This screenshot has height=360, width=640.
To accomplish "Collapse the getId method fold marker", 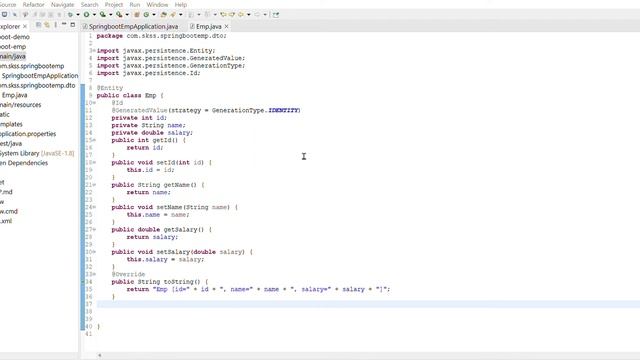I will click(94, 140).
